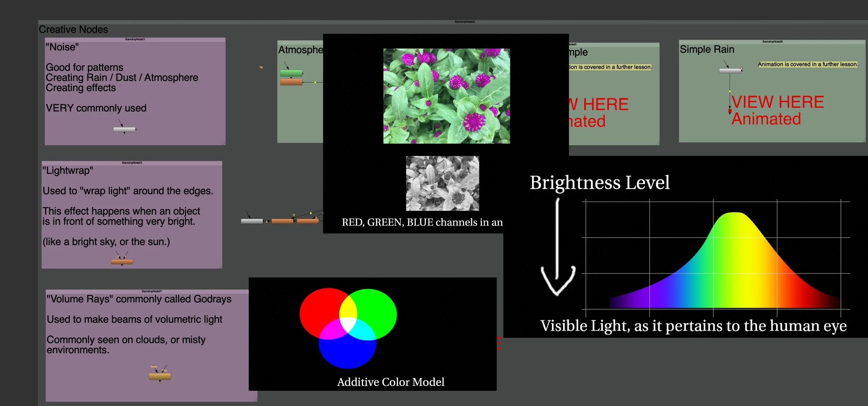Click the red viewer marker labeled VIEW HERE Animated

(730, 110)
